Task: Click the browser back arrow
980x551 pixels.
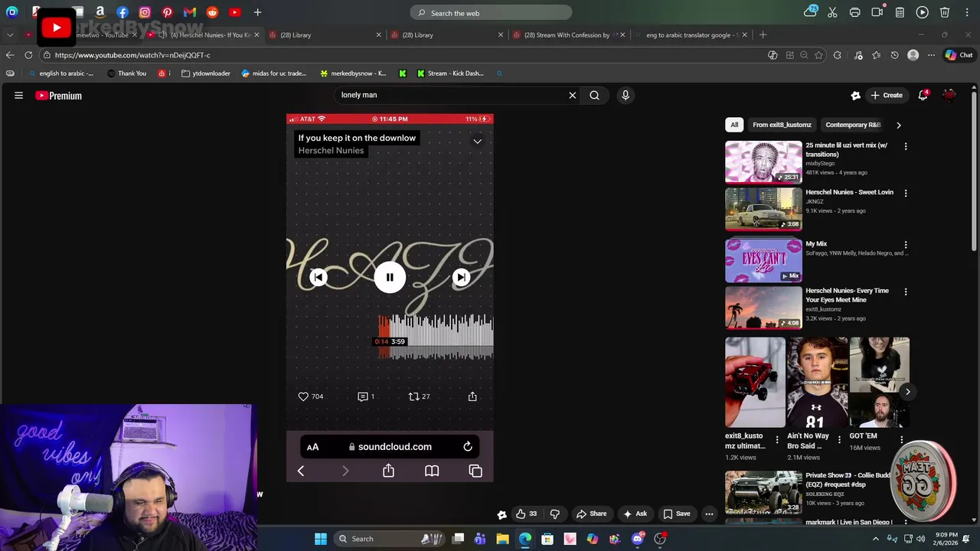Action: coord(10,55)
